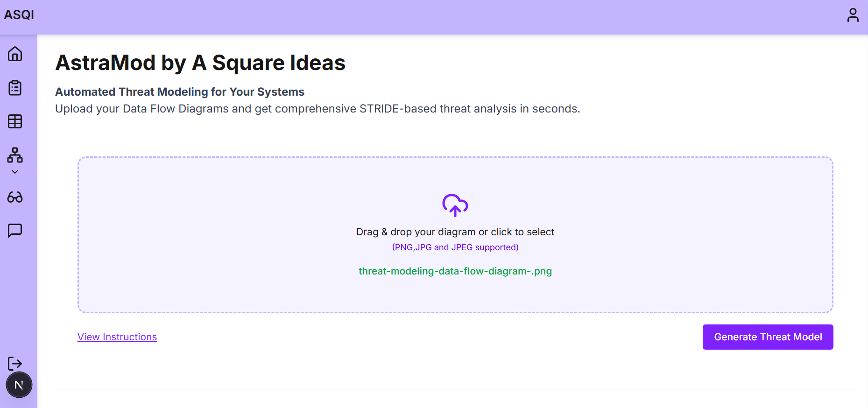Open the chat message sidebar icon
The width and height of the screenshot is (868, 408).
coord(15,230)
